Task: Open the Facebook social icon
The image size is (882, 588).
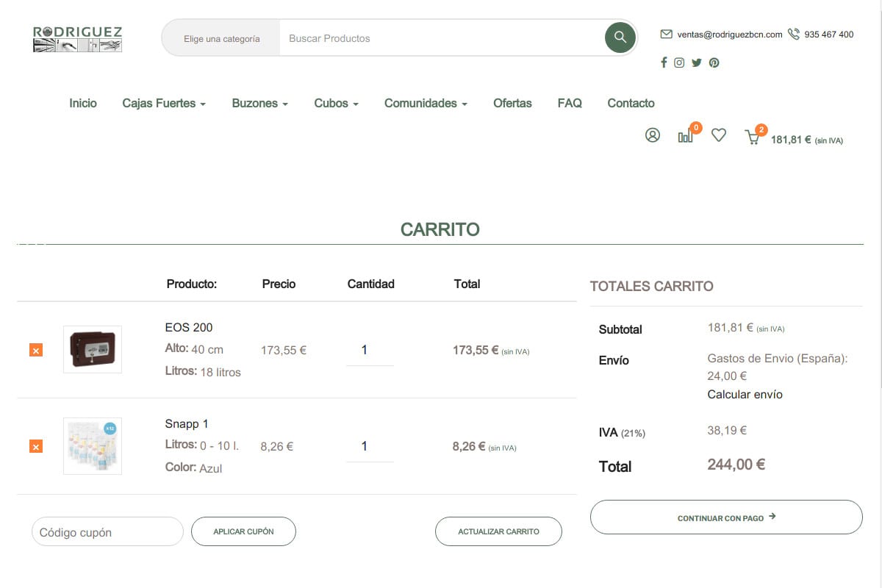Action: pos(664,62)
